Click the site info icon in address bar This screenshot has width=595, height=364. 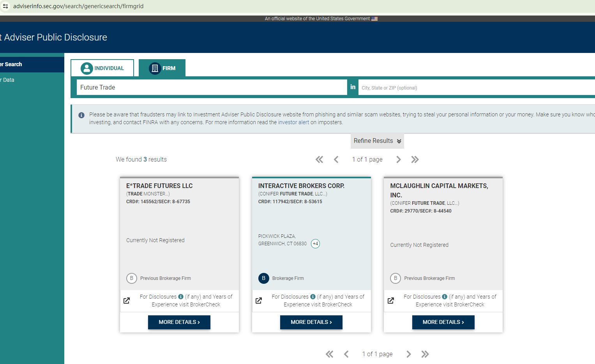(x=5, y=6)
